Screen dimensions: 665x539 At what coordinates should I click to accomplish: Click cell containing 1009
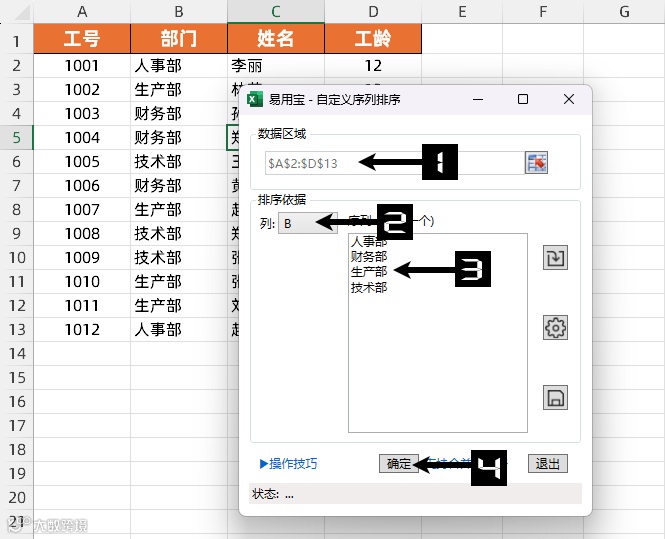(82, 257)
